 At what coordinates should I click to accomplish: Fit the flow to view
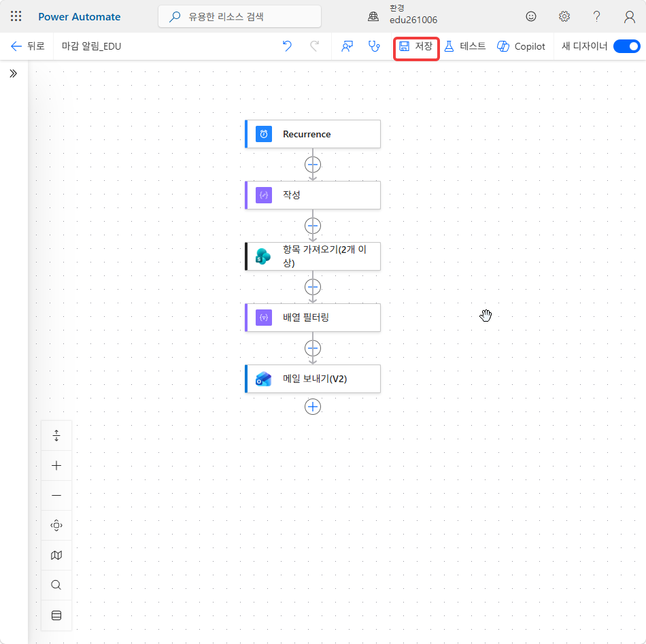click(56, 526)
